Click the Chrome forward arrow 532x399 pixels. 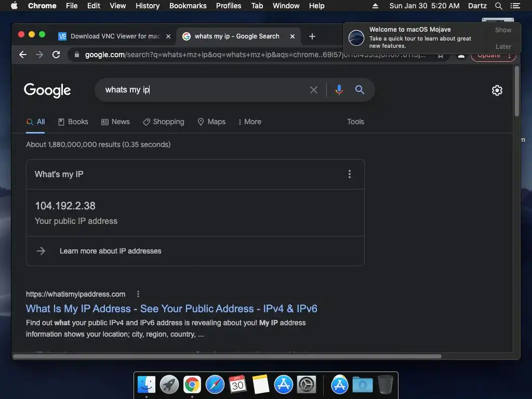click(x=39, y=55)
